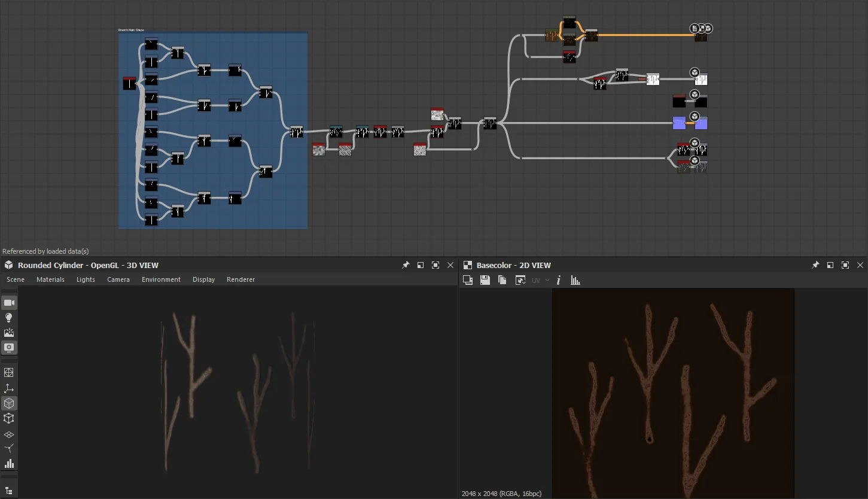Undock the 3D VIEW panel

pos(421,265)
